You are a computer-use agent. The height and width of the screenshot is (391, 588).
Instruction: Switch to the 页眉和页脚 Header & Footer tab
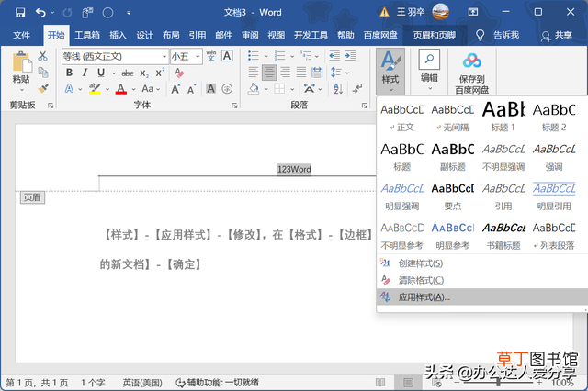click(435, 35)
